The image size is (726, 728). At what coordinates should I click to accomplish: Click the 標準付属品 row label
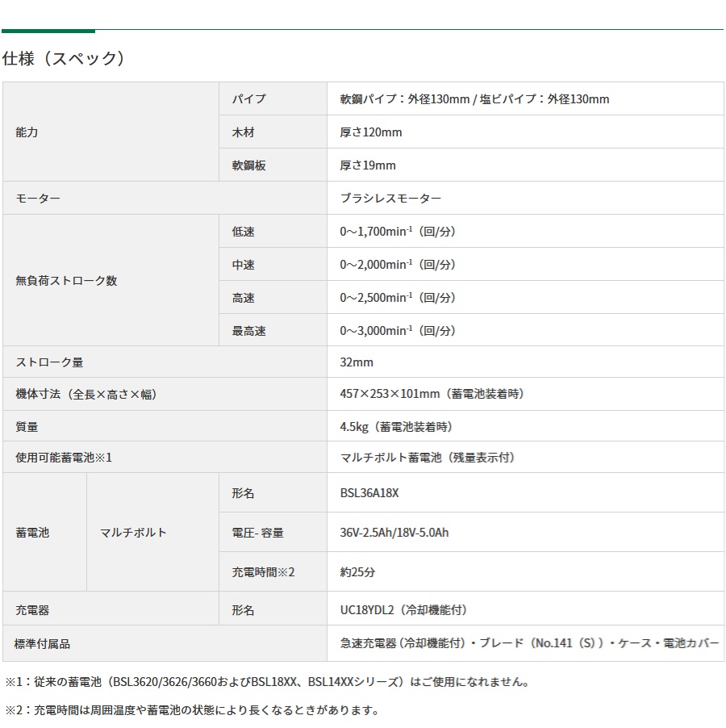coord(165,643)
